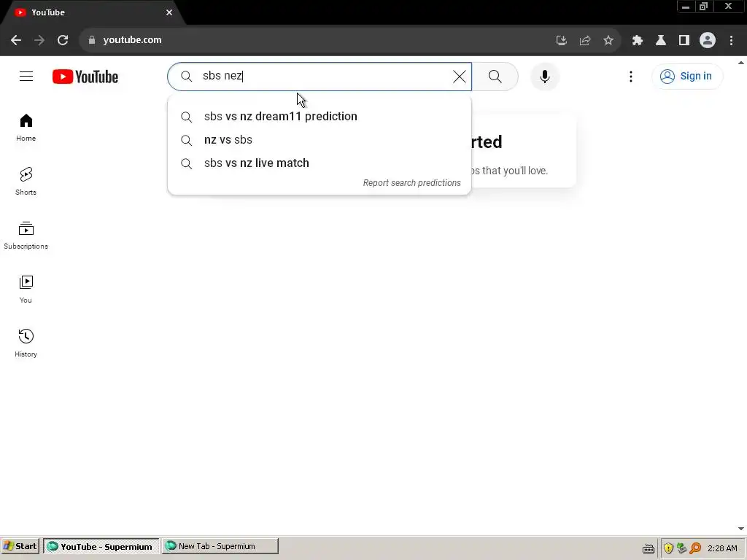The width and height of the screenshot is (747, 560).
Task: Open the You section in sidebar
Action: [x=26, y=289]
